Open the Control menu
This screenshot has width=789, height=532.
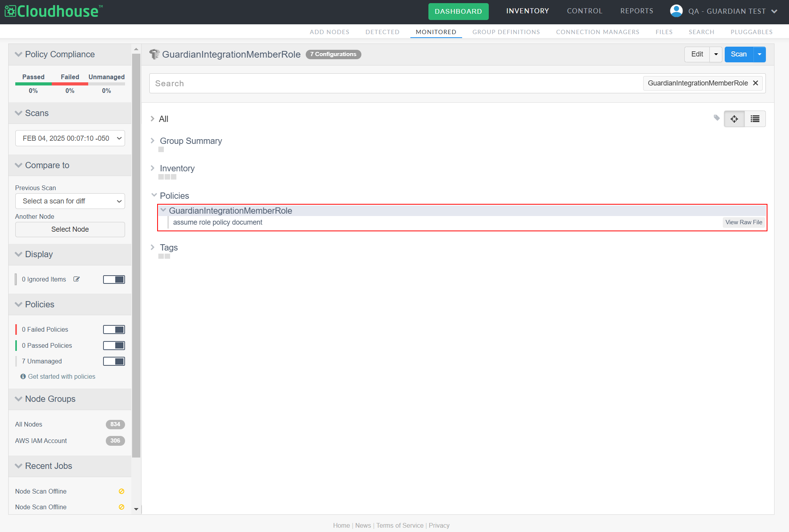pos(584,11)
